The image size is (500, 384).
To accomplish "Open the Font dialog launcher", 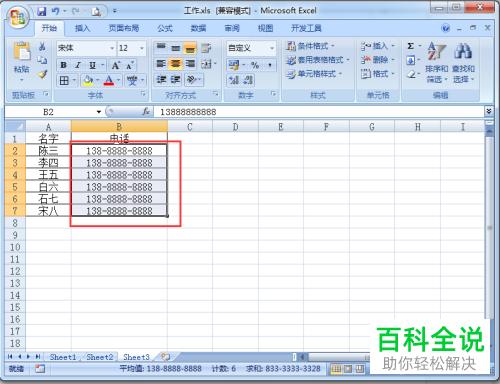I will 143,95.
